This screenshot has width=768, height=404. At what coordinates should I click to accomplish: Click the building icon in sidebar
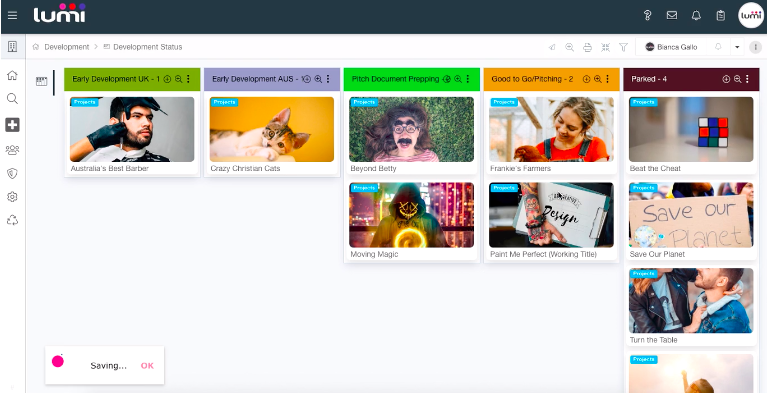coord(12,47)
